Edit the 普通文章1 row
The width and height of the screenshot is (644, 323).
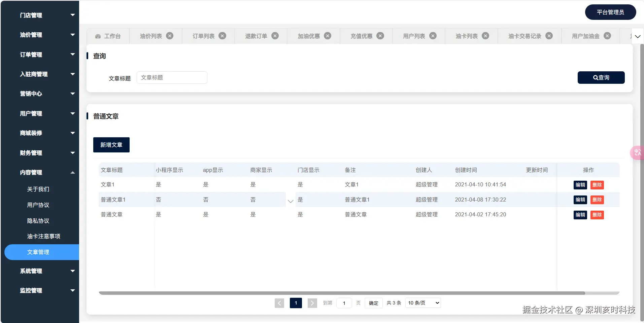580,200
